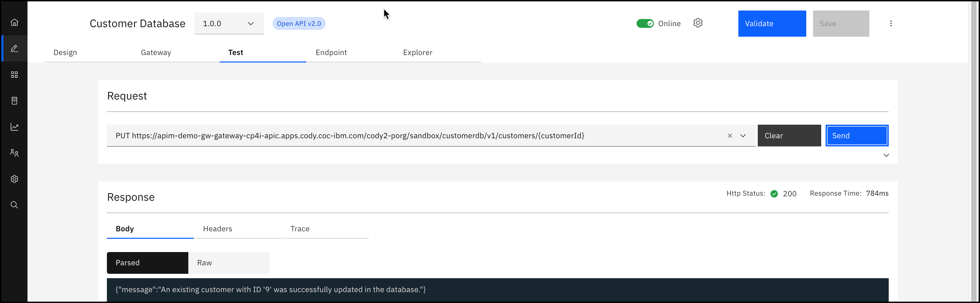Open sidebar Settings gear icon
This screenshot has width=980, height=303.
15,179
